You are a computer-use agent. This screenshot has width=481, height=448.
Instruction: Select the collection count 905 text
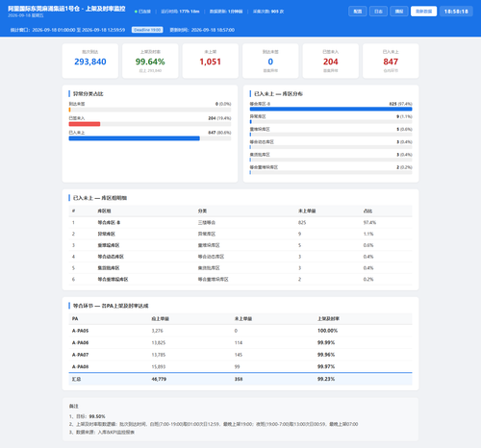(275, 12)
